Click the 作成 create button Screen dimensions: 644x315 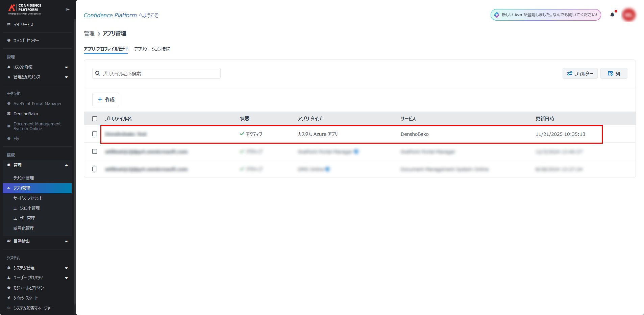click(x=106, y=99)
